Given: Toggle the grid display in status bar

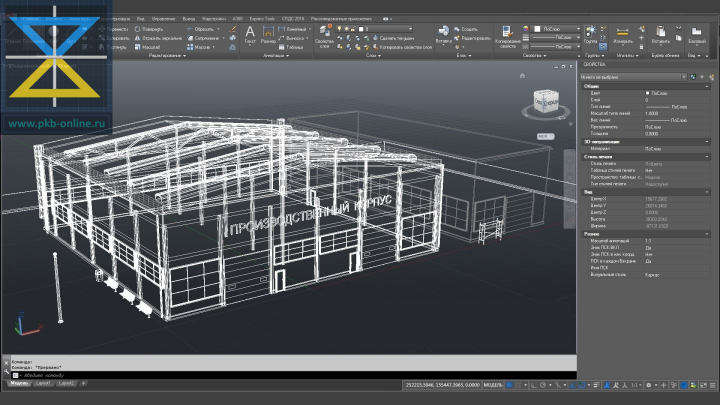Looking at the screenshot, I should 509,385.
